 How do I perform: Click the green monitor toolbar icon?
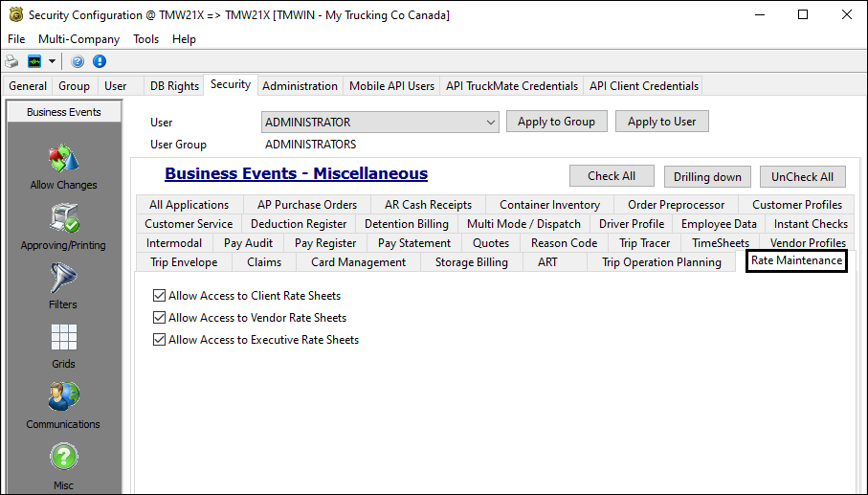34,61
